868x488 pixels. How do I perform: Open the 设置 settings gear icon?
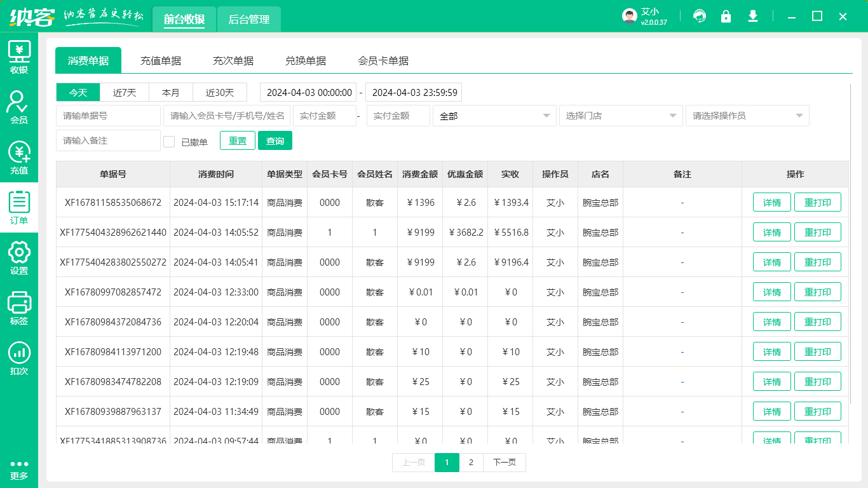click(19, 258)
